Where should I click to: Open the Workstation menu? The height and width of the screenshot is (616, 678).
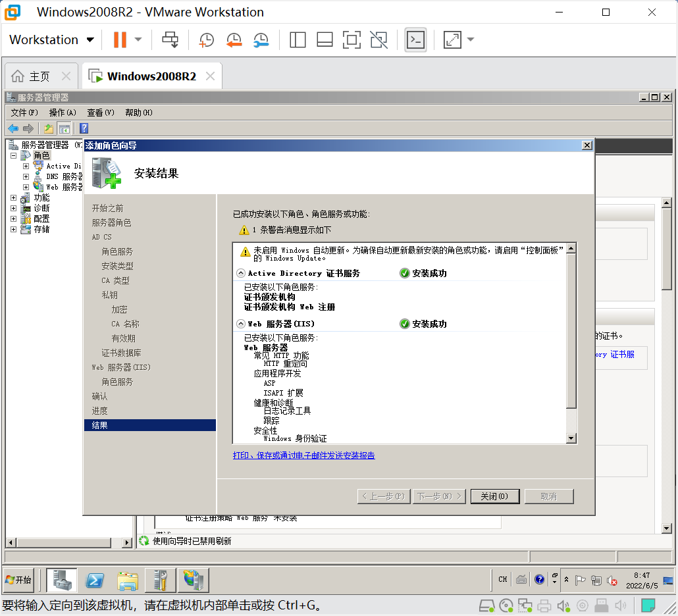[51, 39]
